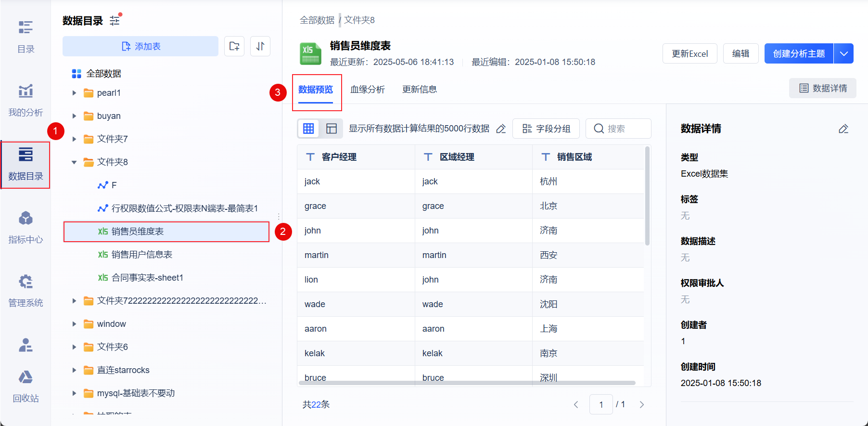Click the 添加表 button
Image resolution: width=868 pixels, height=426 pixels.
[140, 46]
